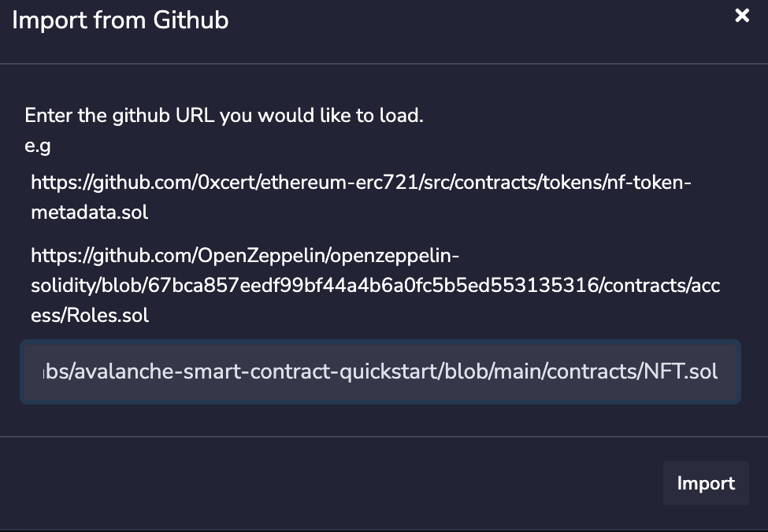This screenshot has width=768, height=532.
Task: Select the OpenZeppelin/openzeppelin- example URL line
Action: point(244,257)
